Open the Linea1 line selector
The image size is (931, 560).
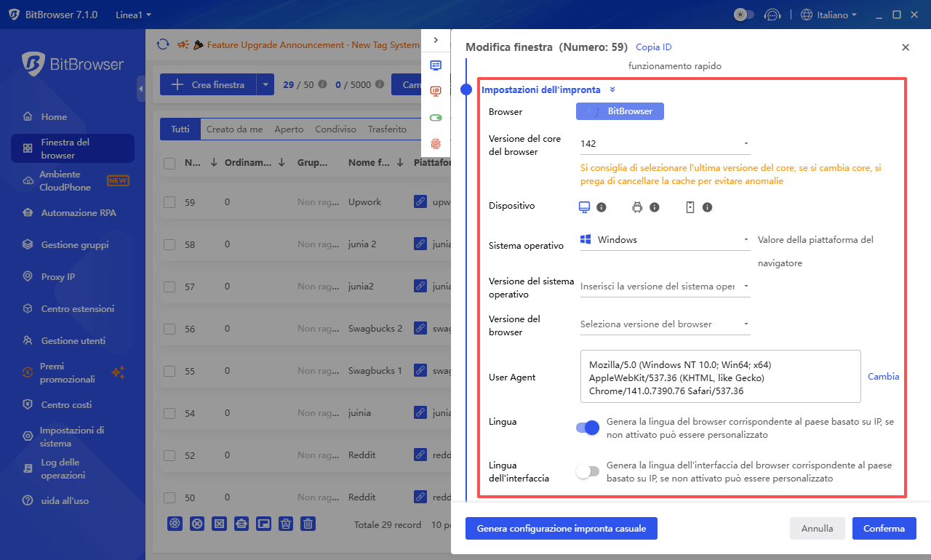(134, 15)
